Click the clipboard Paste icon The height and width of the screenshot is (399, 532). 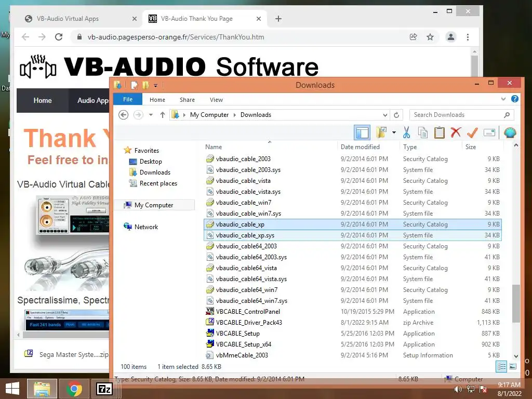point(440,132)
